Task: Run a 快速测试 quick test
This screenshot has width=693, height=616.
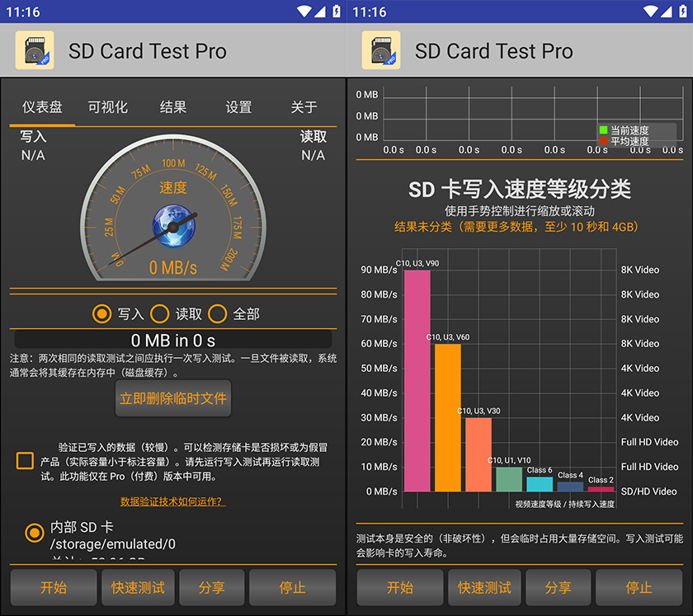Action: [137, 587]
